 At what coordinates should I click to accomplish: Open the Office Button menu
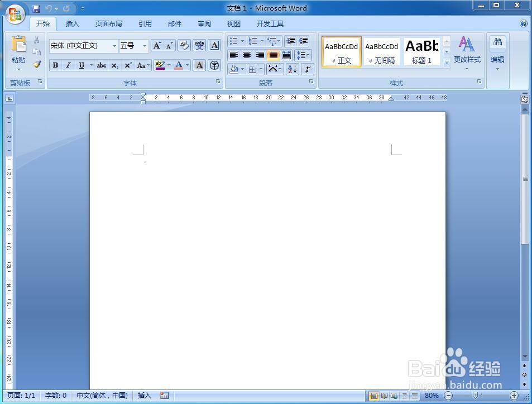tap(15, 15)
